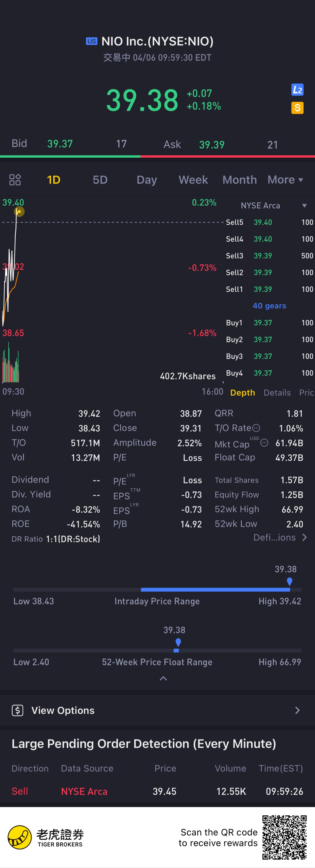The image size is (315, 868).
Task: Tap the 402.7Kshares volume label
Action: coord(188,376)
